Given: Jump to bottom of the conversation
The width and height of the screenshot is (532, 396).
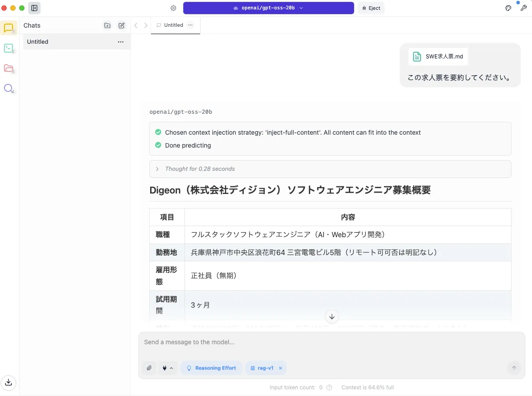Looking at the screenshot, I should (332, 317).
